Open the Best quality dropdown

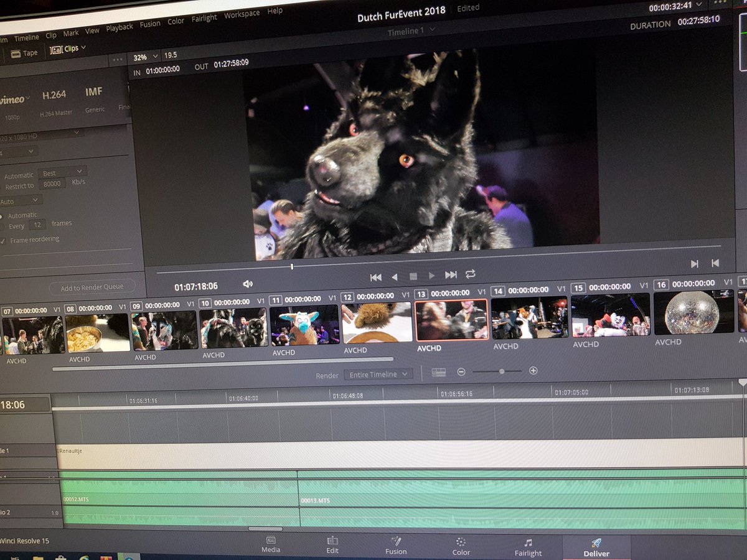(x=62, y=172)
